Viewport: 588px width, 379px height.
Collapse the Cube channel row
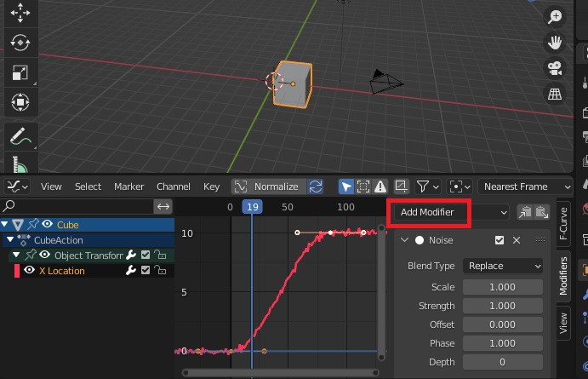(x=4, y=224)
